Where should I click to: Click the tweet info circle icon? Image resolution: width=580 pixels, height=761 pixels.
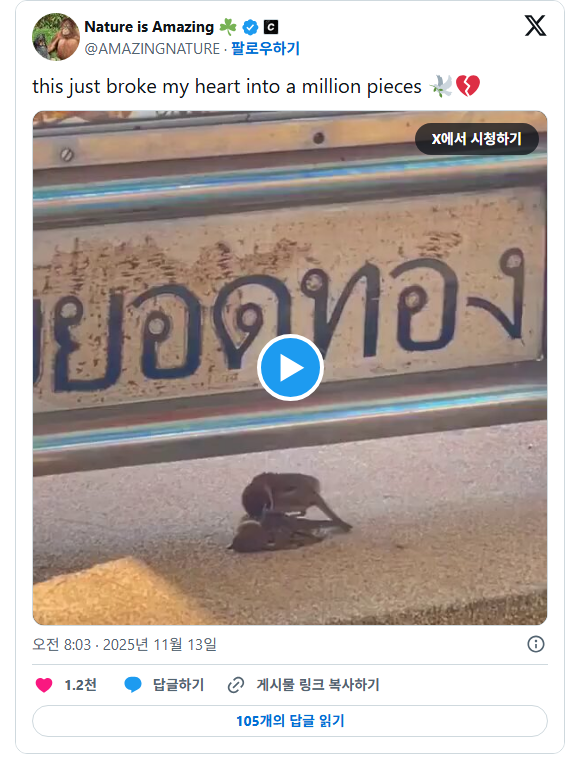pyautogui.click(x=536, y=644)
